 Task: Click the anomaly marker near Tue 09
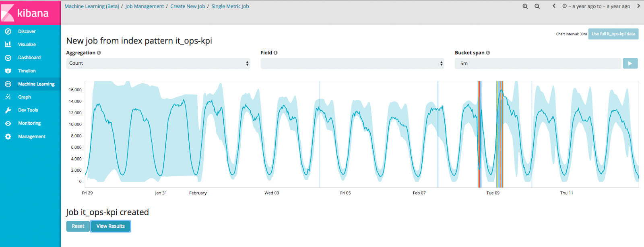(x=500, y=134)
